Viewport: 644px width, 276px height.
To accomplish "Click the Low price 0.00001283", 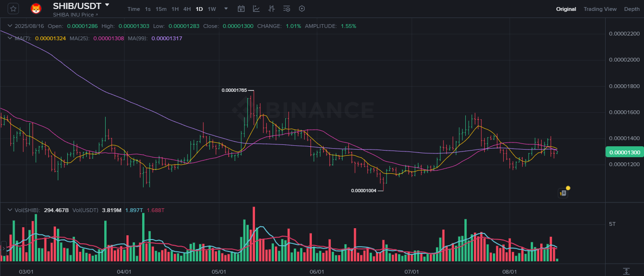I will (x=184, y=26).
